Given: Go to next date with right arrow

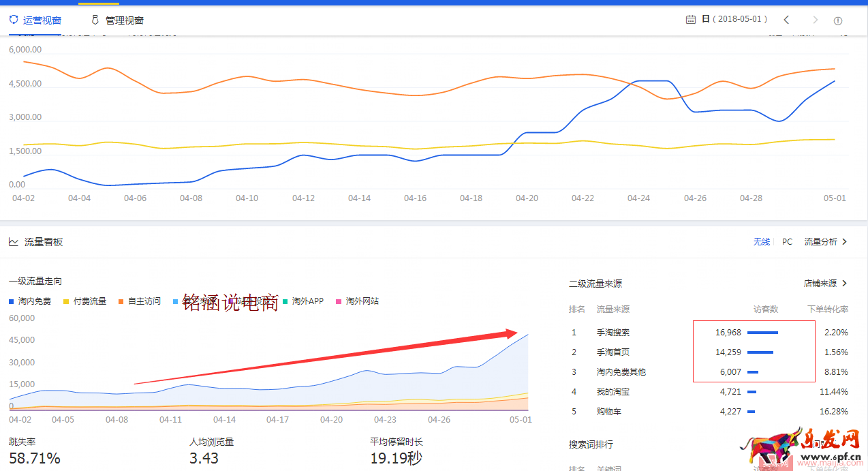Looking at the screenshot, I should click(x=815, y=20).
